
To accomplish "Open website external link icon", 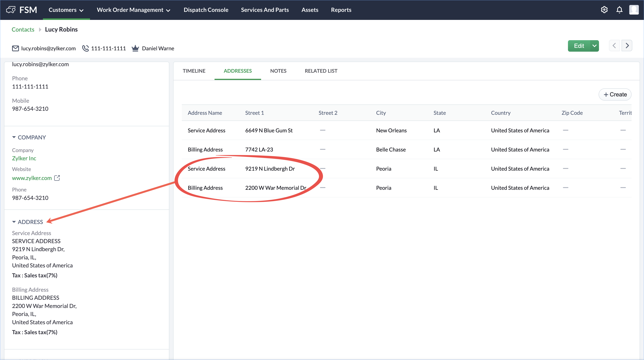I will (57, 178).
